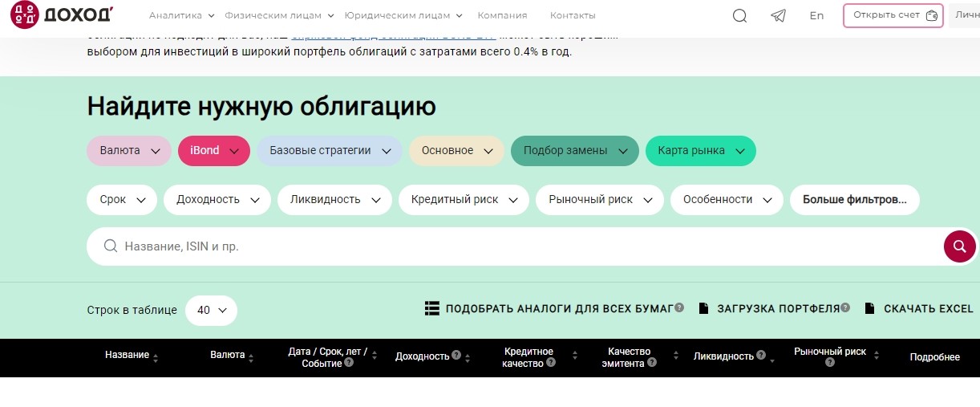Go to the Компания page
980x407 pixels.
(x=502, y=15)
